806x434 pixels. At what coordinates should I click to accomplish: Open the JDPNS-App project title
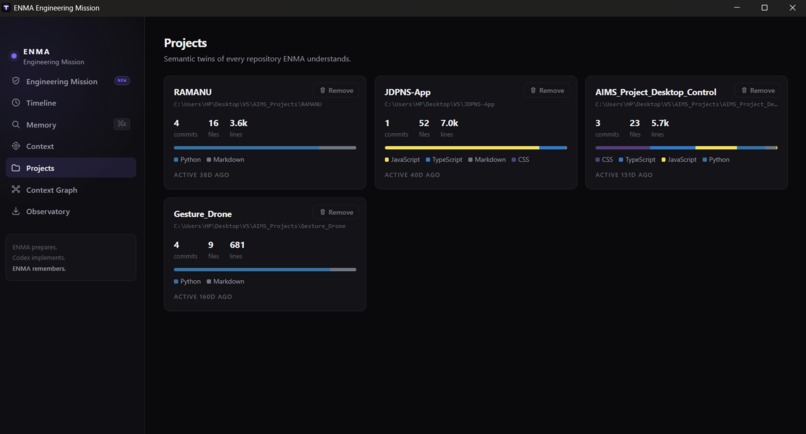(408, 92)
